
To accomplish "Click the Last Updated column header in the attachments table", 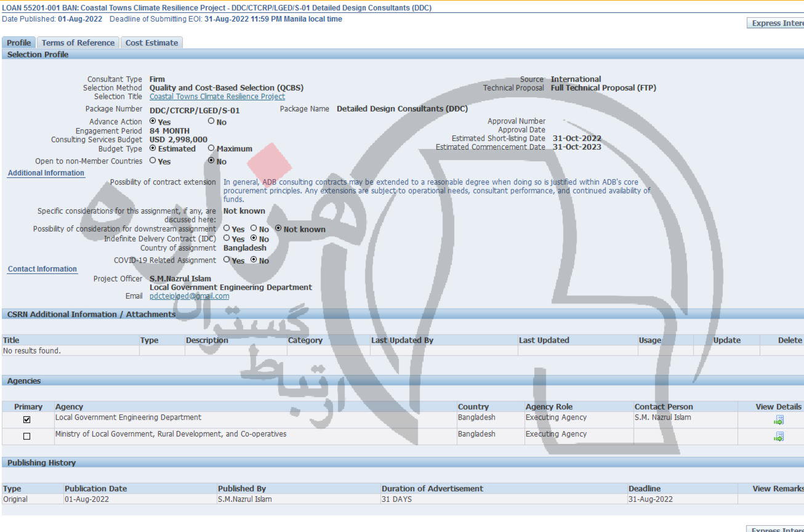I will (x=544, y=341).
